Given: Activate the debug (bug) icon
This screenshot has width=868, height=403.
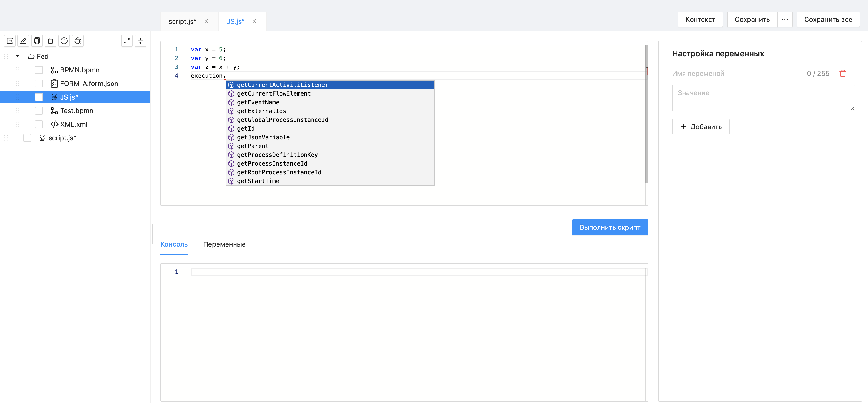Looking at the screenshot, I should click(x=78, y=41).
